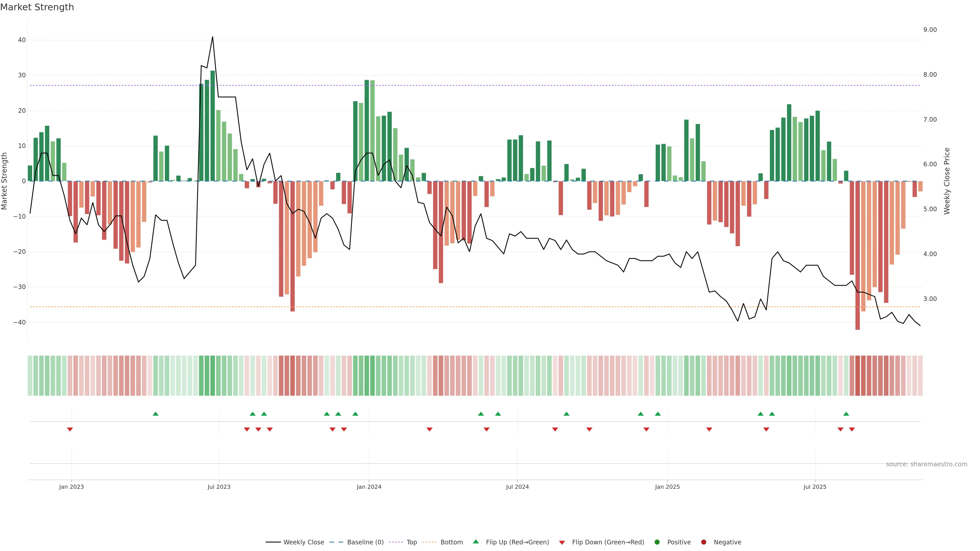The image size is (980, 551).
Task: Click the 9.00 right axis price label
Action: (930, 30)
